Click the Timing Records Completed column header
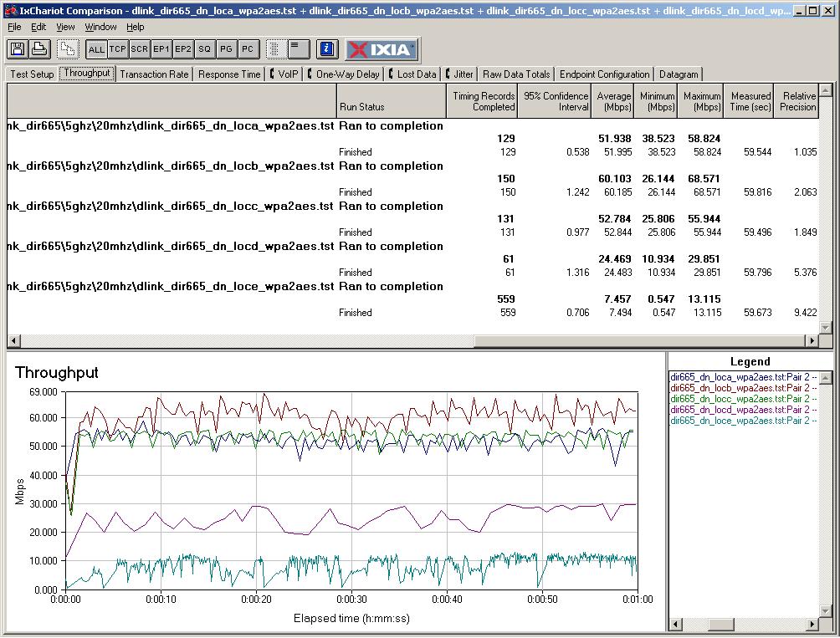 coord(482,100)
